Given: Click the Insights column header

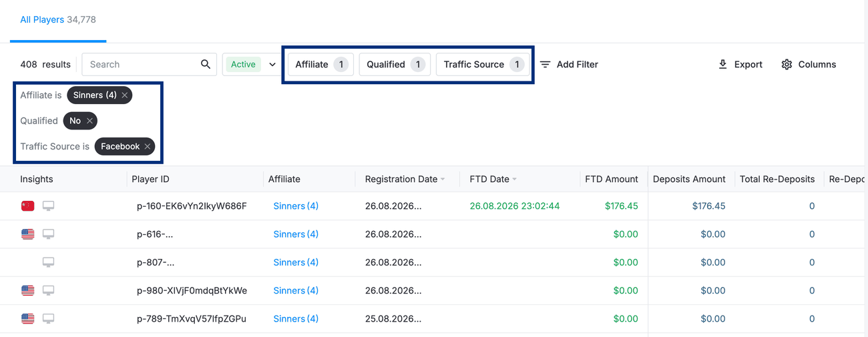Looking at the screenshot, I should [x=37, y=179].
